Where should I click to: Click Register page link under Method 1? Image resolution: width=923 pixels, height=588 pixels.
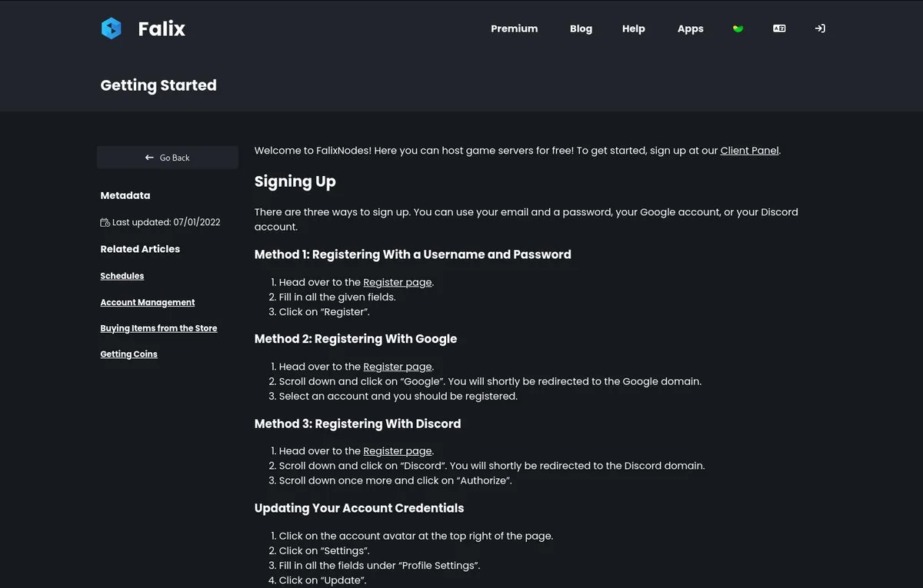(398, 282)
